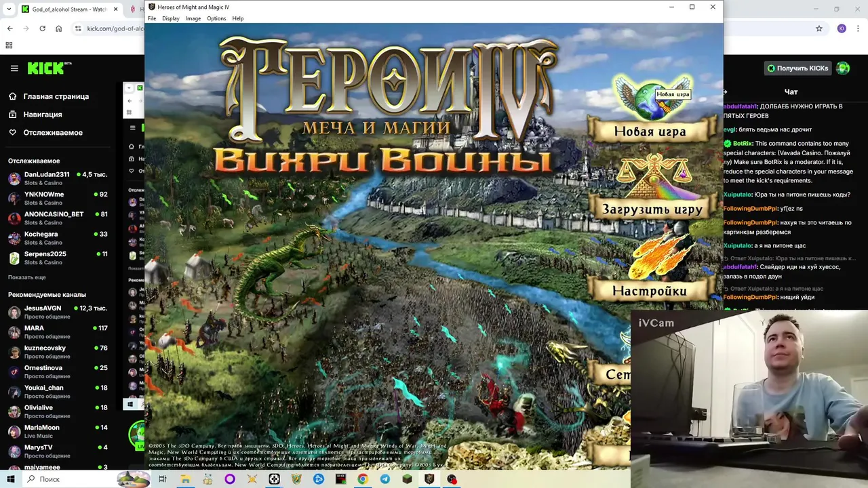
Task: Open Task View on taskbar
Action: click(163, 479)
